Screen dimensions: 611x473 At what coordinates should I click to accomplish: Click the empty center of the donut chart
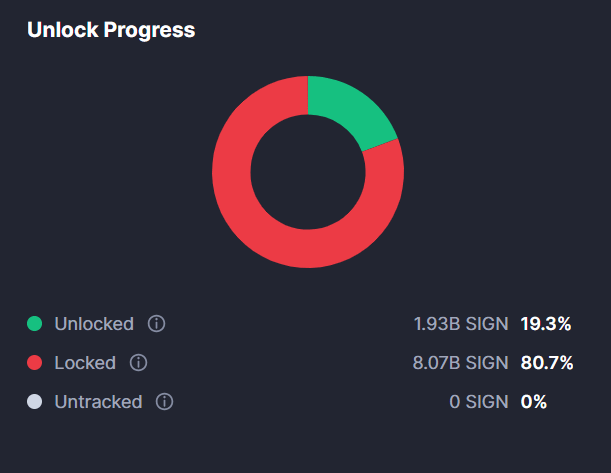(307, 172)
